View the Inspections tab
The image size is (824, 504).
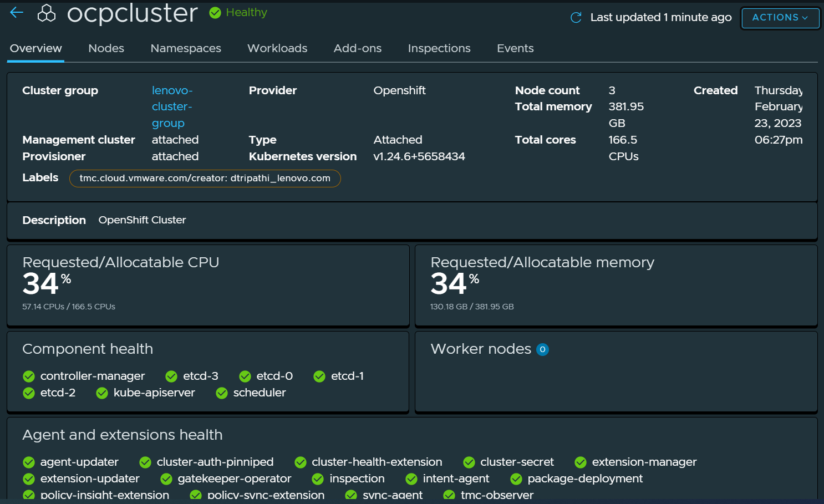(439, 48)
